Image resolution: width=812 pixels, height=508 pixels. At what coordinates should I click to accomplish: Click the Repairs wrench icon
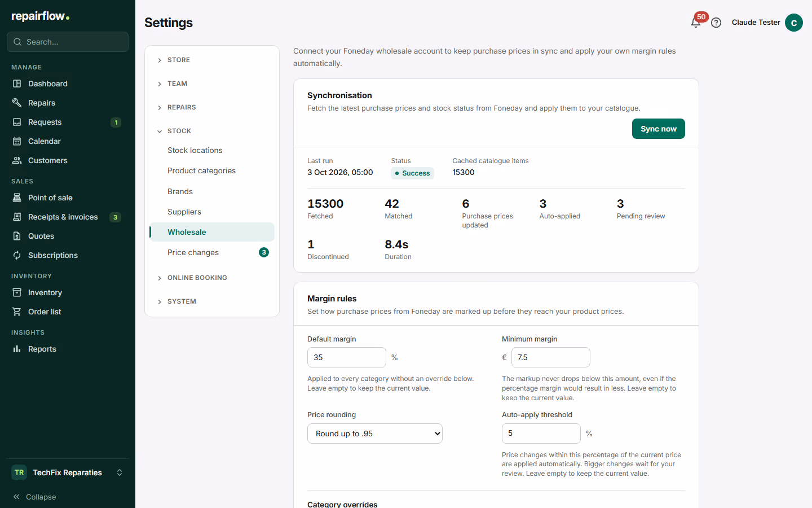click(x=17, y=103)
